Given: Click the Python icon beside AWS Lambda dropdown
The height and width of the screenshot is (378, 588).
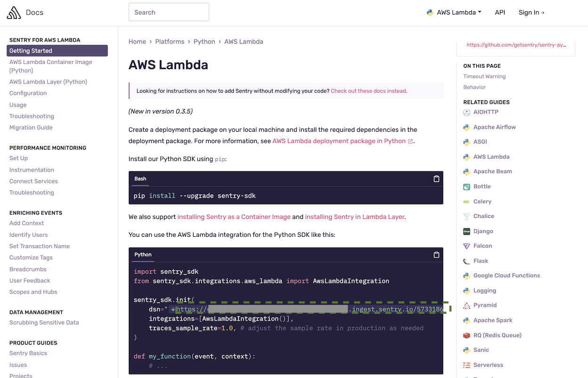Looking at the screenshot, I should coord(430,13).
